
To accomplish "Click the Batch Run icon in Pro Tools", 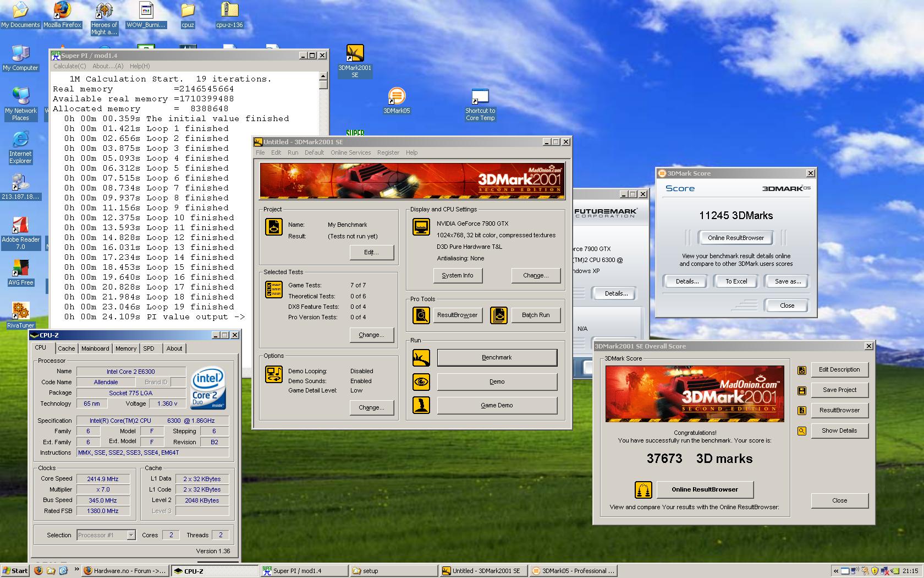I will coord(499,315).
